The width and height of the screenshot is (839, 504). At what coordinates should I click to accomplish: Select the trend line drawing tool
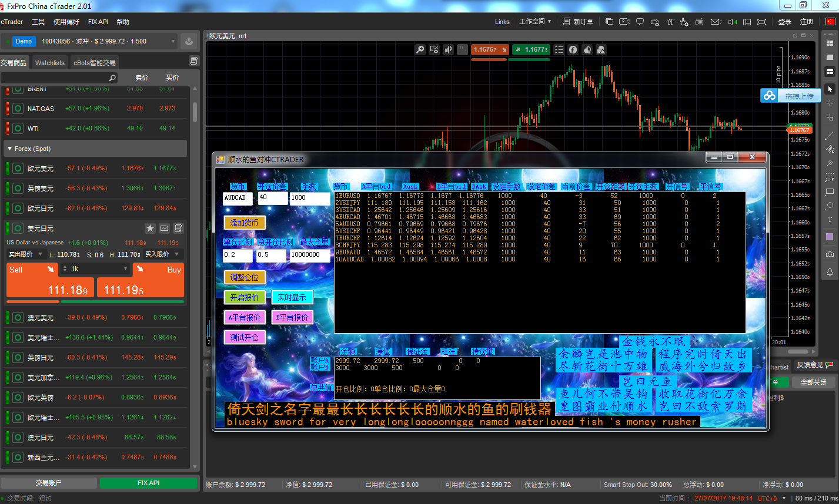click(830, 136)
